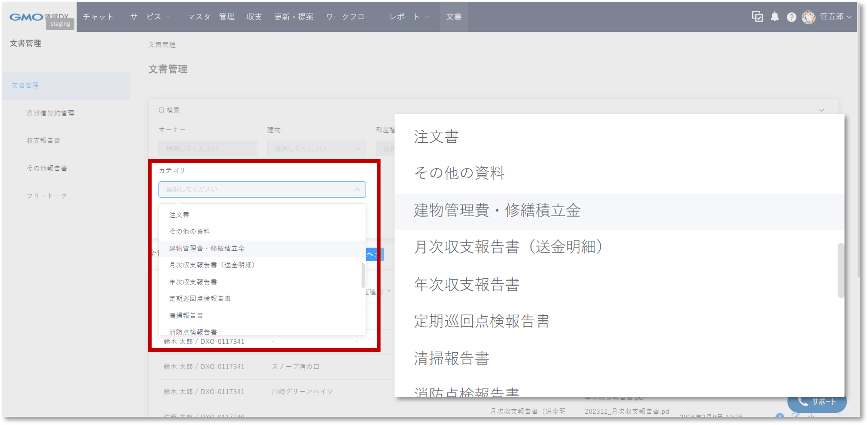Open the help question mark icon

792,17
